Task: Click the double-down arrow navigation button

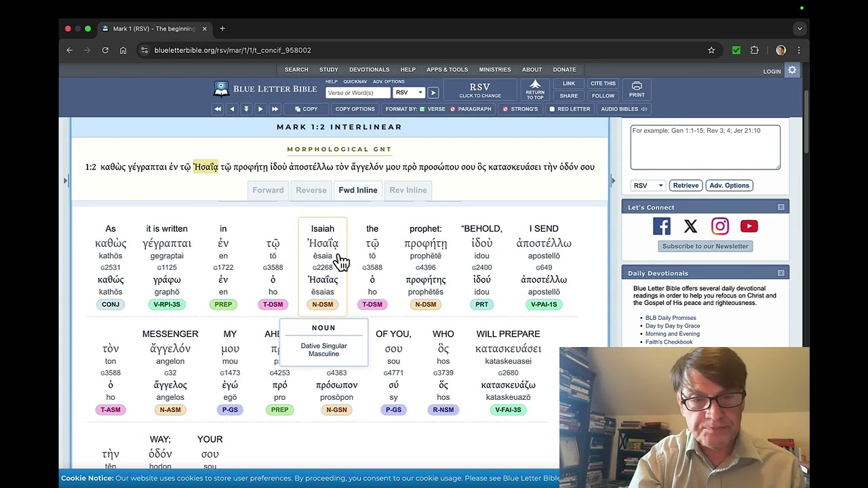Action: click(x=246, y=109)
